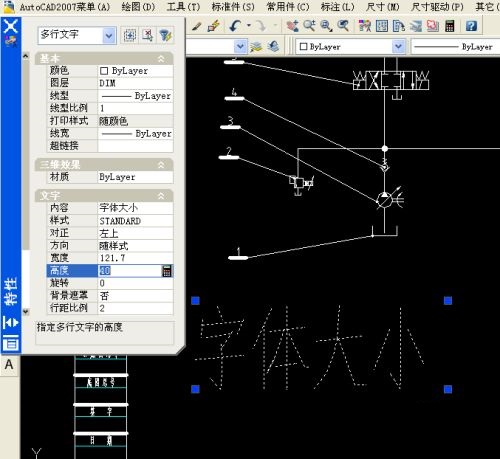500x459 pixels.
Task: Collapse the 基本 section
Action: click(161, 59)
